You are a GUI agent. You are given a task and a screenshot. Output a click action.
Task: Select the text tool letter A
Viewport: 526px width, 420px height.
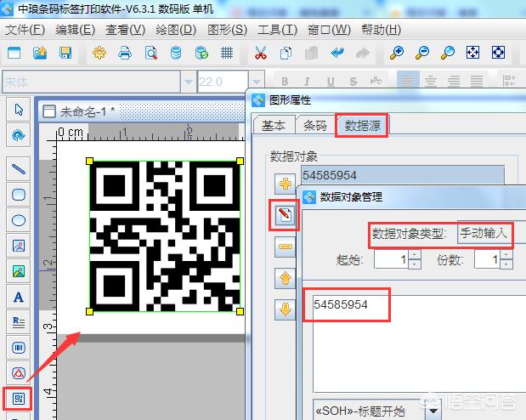pyautogui.click(x=19, y=297)
